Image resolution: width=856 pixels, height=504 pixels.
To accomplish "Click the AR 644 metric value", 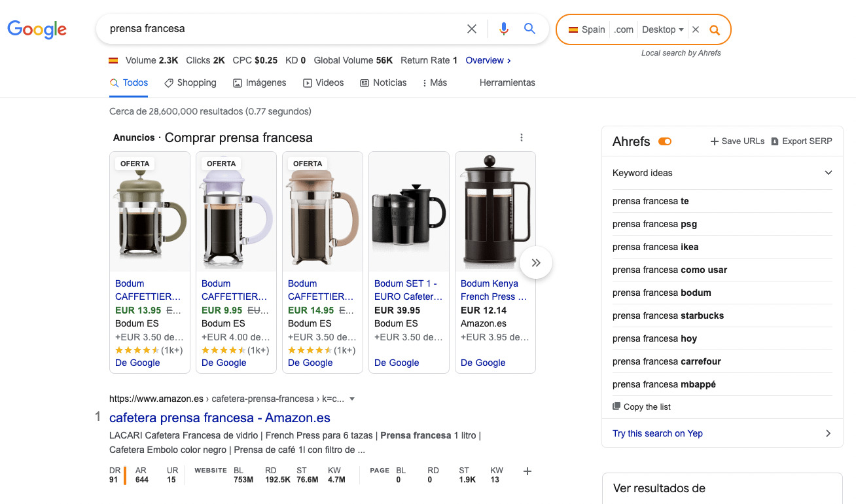I will pyautogui.click(x=142, y=480).
